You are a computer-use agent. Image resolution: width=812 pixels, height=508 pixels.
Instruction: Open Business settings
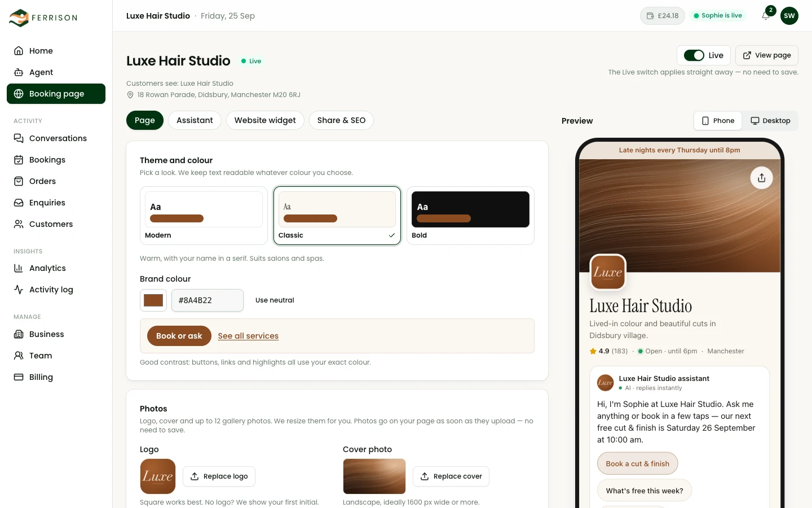(x=56, y=334)
